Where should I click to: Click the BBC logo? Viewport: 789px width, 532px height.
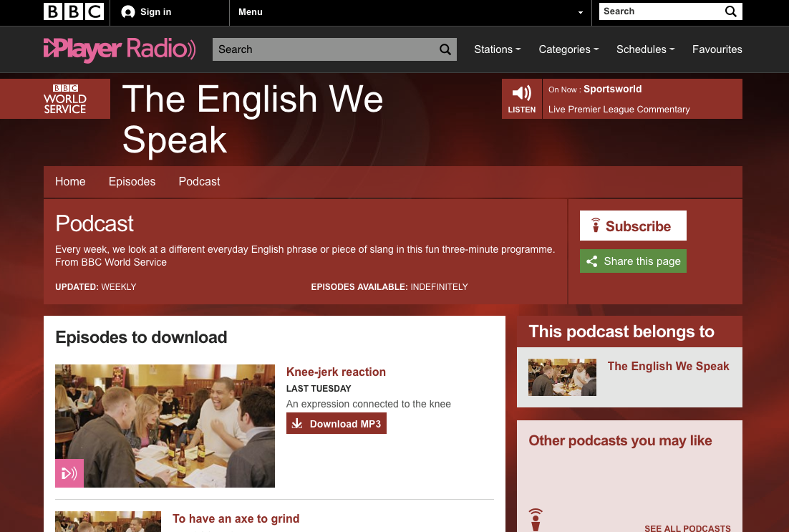[x=74, y=11]
